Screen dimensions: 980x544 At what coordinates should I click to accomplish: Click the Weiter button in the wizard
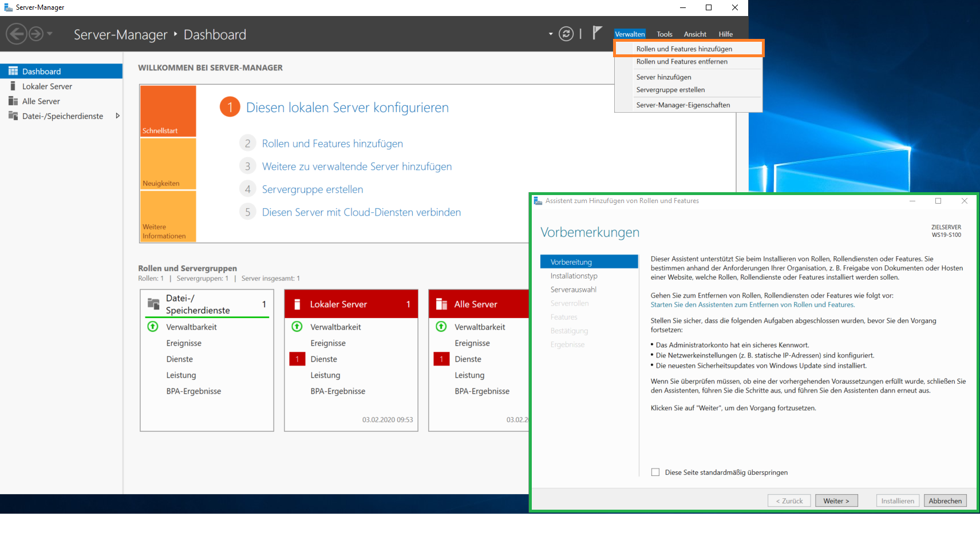[836, 501]
